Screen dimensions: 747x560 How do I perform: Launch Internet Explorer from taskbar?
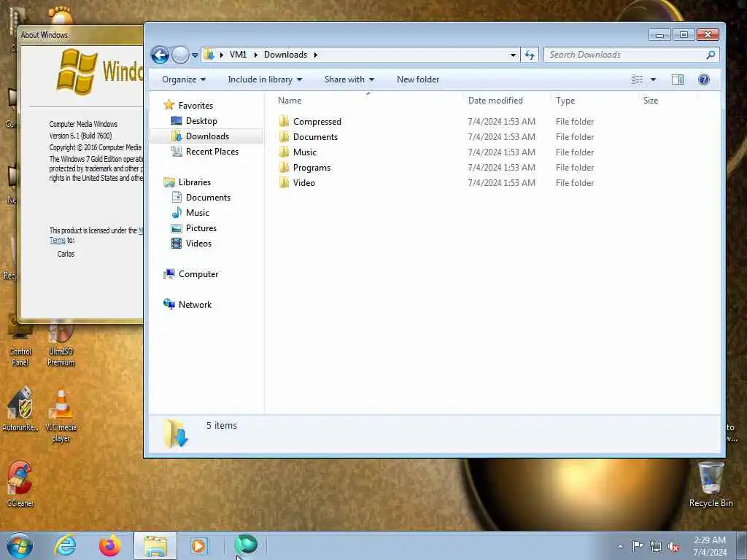click(65, 545)
